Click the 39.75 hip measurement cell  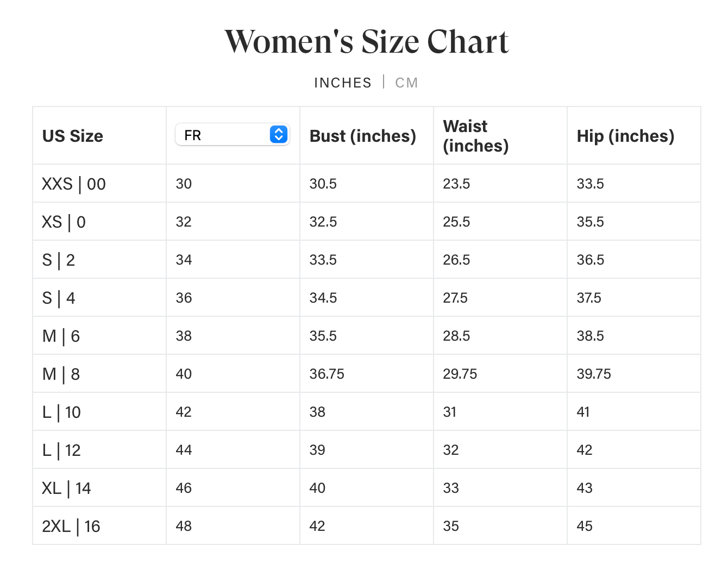pyautogui.click(x=594, y=374)
